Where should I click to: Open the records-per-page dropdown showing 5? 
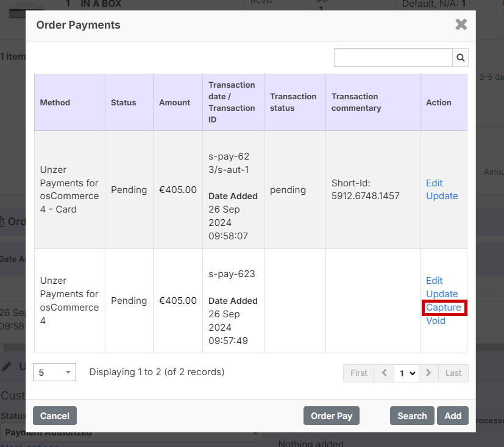tap(54, 372)
